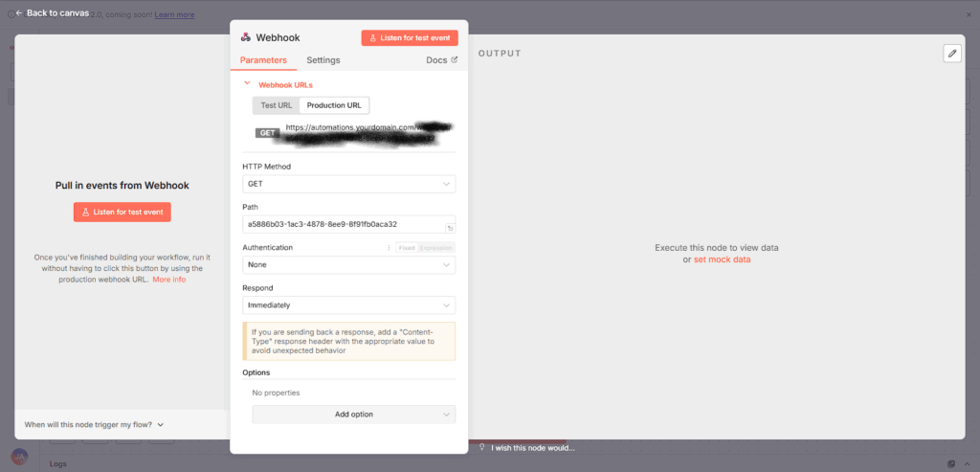Set Authentication mode to Fixed
This screenshot has height=472, width=980.
[407, 248]
